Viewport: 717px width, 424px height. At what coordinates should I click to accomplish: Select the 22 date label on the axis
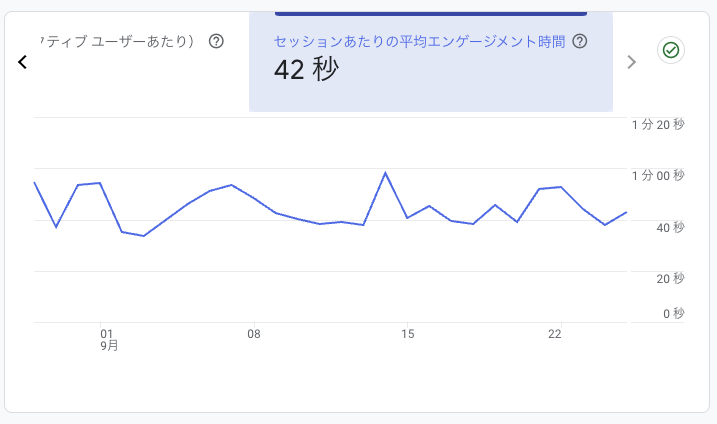[556, 334]
